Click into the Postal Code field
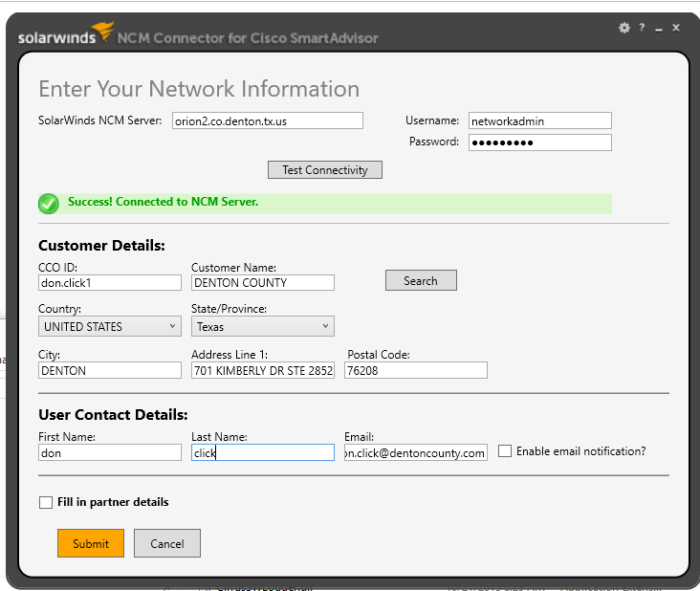This screenshot has width=700, height=591. coord(416,370)
